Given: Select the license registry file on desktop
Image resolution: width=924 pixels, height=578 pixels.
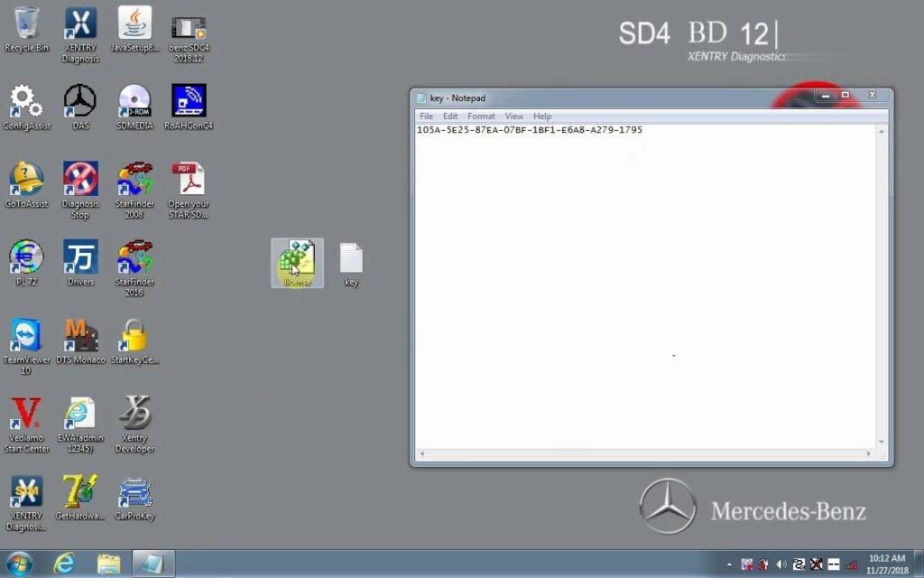Looking at the screenshot, I should pyautogui.click(x=297, y=263).
